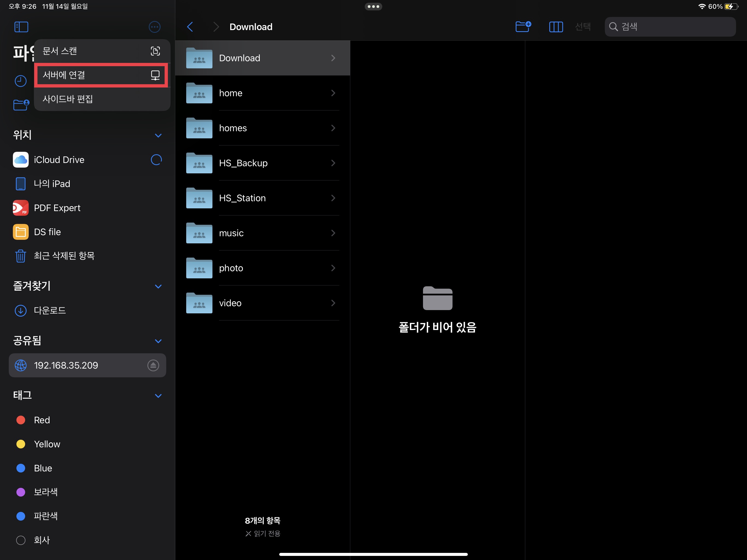Open the sidebar more options ellipsis menu

[x=154, y=27]
